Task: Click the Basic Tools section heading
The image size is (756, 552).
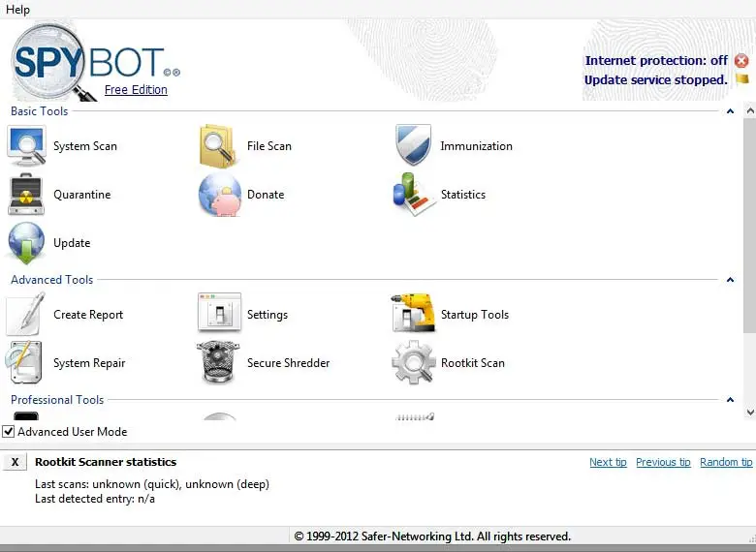Action: [x=40, y=111]
